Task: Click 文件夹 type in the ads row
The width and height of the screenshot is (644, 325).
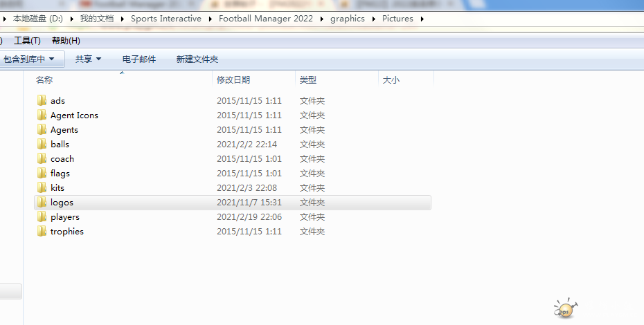Action: tap(312, 100)
